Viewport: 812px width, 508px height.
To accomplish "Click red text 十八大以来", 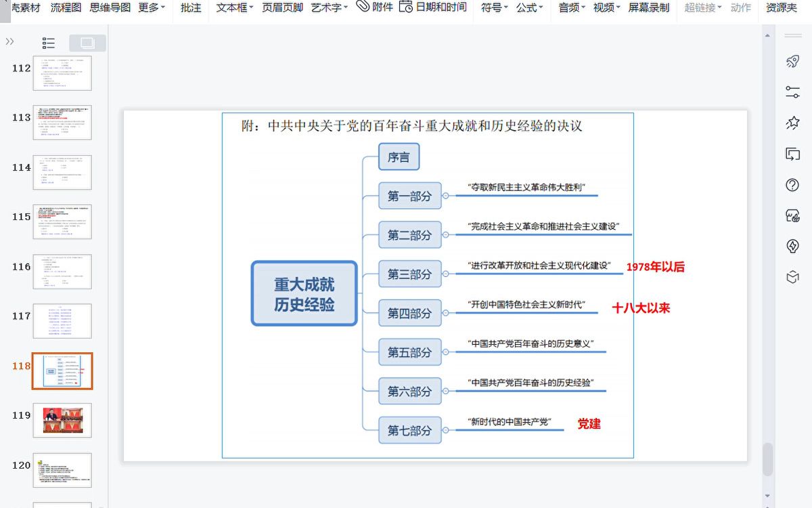I will pyautogui.click(x=641, y=308).
